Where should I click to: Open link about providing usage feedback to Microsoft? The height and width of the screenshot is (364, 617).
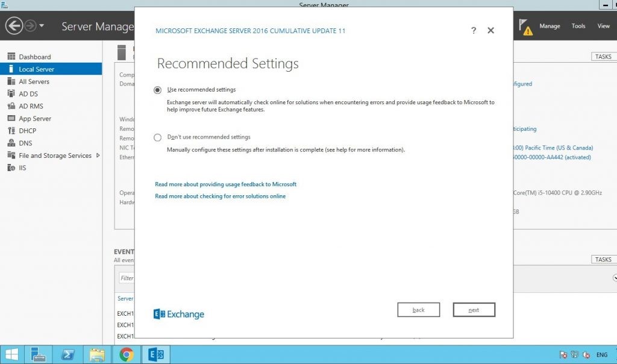225,184
